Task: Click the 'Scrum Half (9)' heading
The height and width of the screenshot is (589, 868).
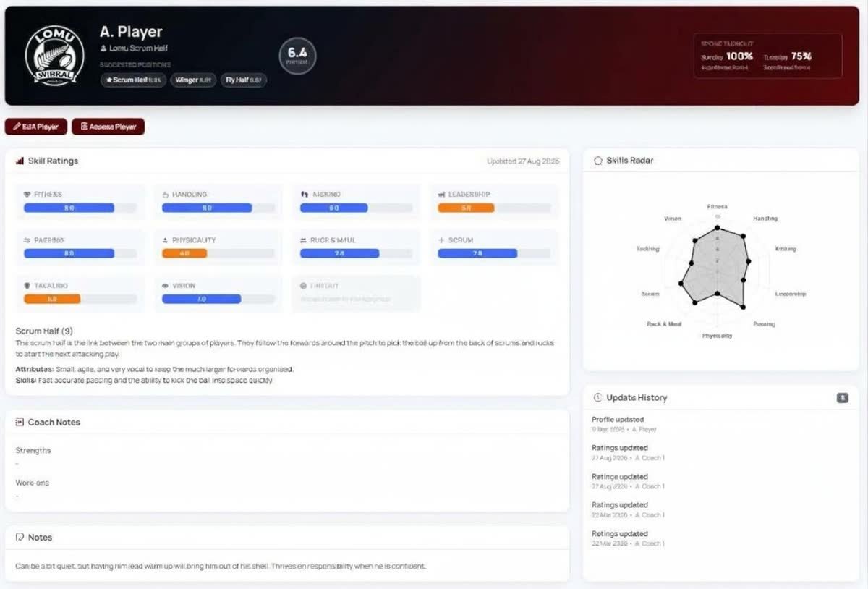Action: (44, 331)
